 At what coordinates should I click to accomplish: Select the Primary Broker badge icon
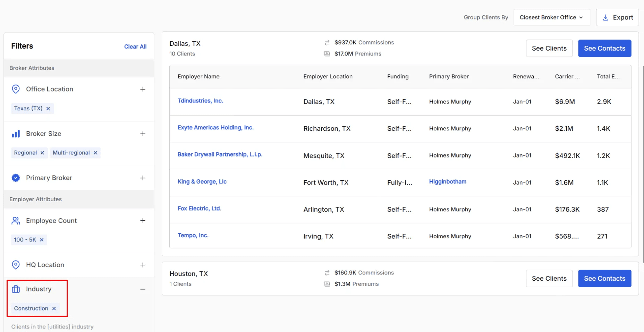coord(16,178)
